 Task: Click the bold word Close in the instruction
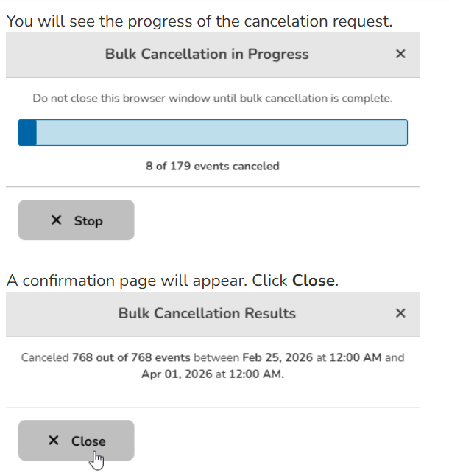(x=314, y=281)
